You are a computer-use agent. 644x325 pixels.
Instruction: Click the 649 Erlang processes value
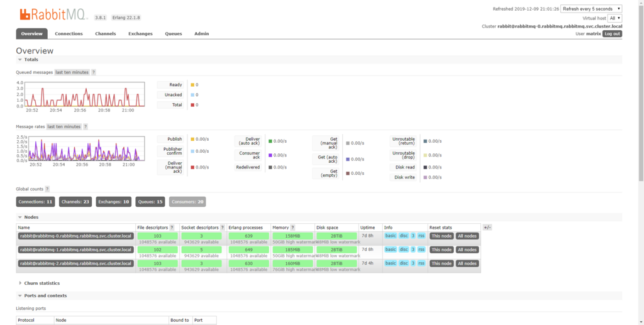pyautogui.click(x=248, y=250)
